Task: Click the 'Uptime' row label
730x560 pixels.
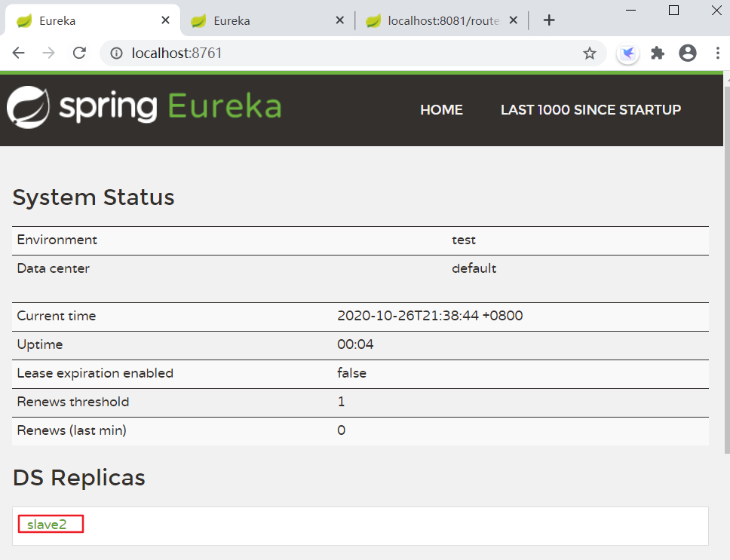Action: click(40, 344)
